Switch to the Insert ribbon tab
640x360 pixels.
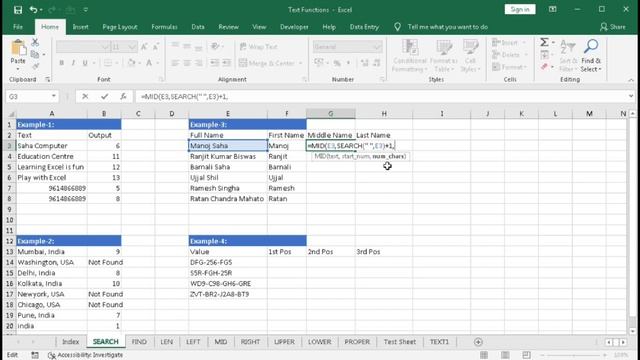point(80,27)
